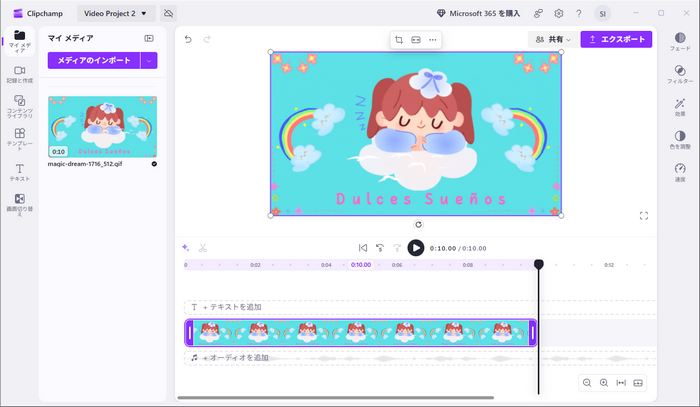Redo the last action

[x=207, y=39]
